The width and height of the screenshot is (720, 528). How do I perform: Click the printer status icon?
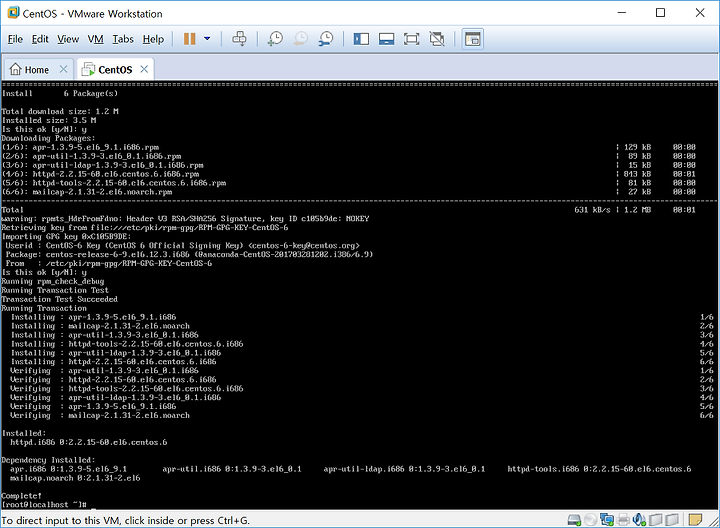coord(623,520)
